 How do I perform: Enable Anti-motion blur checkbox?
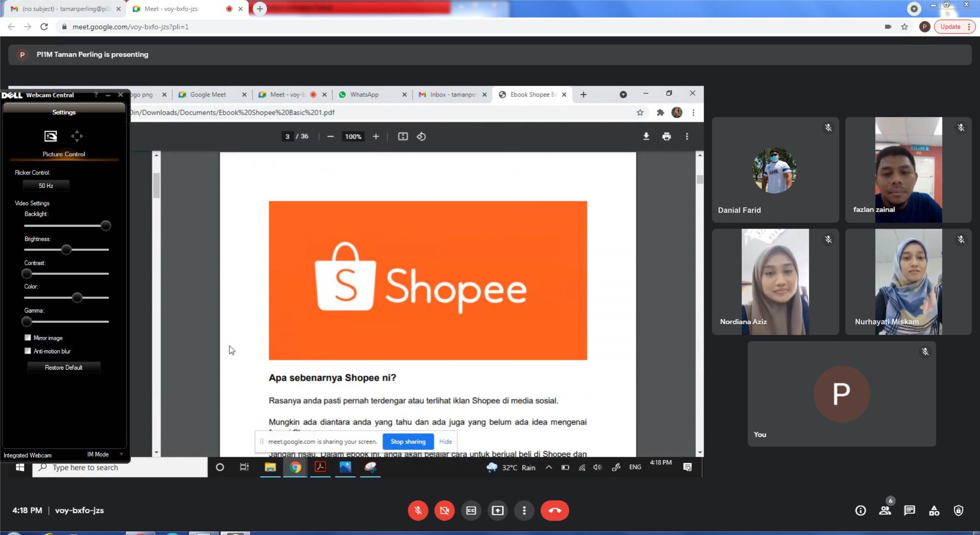click(28, 351)
